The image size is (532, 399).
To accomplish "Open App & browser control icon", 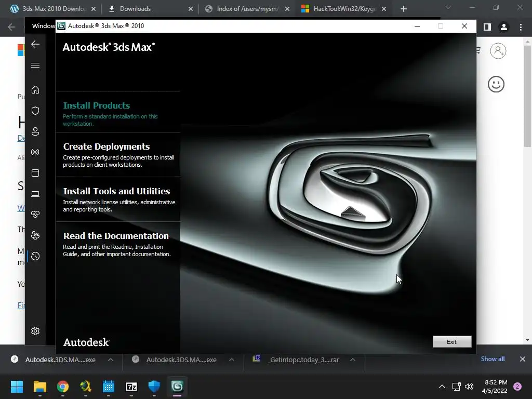I will (35, 173).
